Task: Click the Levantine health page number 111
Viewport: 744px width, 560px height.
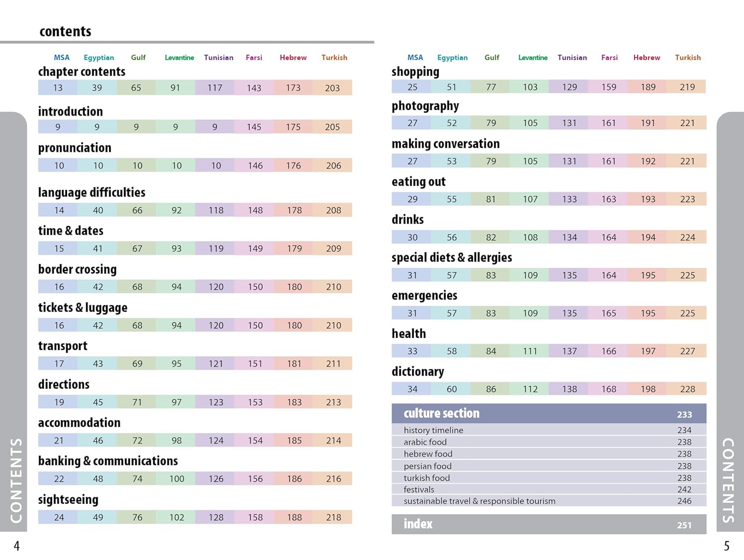Action: click(530, 351)
